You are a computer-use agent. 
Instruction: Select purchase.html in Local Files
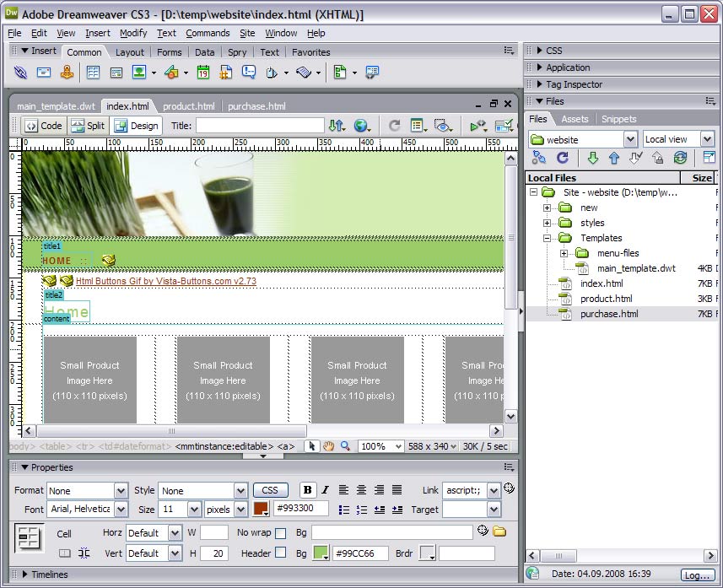609,314
